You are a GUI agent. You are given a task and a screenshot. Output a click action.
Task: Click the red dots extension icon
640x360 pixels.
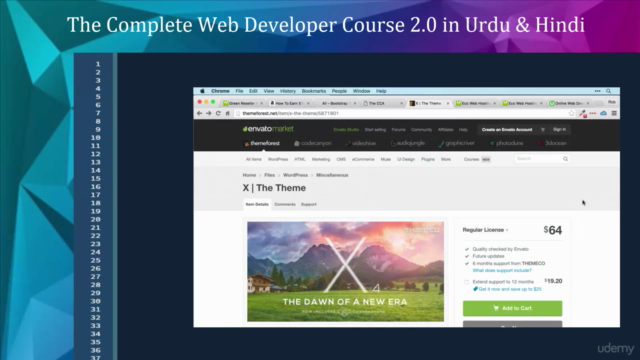pyautogui.click(x=593, y=113)
